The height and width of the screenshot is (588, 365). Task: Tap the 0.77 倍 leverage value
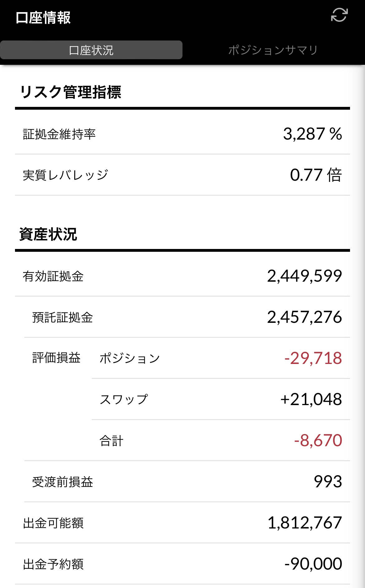[316, 175]
